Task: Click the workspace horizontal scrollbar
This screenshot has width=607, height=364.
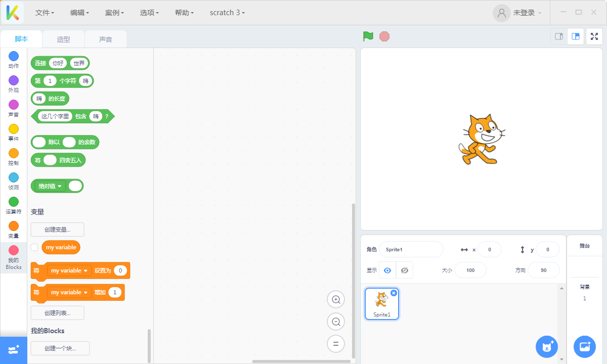Action: pos(301,361)
